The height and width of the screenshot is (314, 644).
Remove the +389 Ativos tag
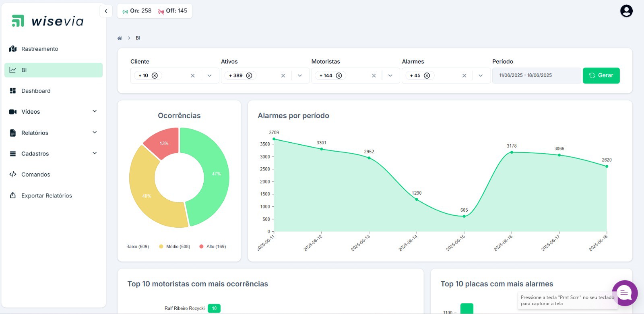pyautogui.click(x=249, y=76)
